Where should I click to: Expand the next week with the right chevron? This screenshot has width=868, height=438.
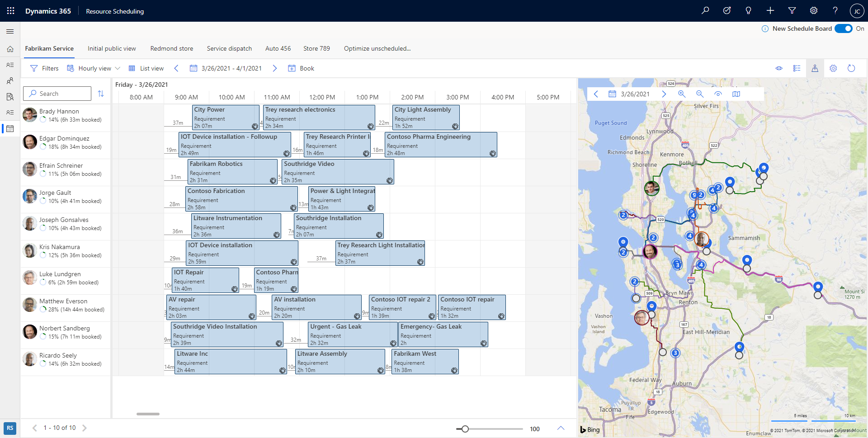[275, 68]
